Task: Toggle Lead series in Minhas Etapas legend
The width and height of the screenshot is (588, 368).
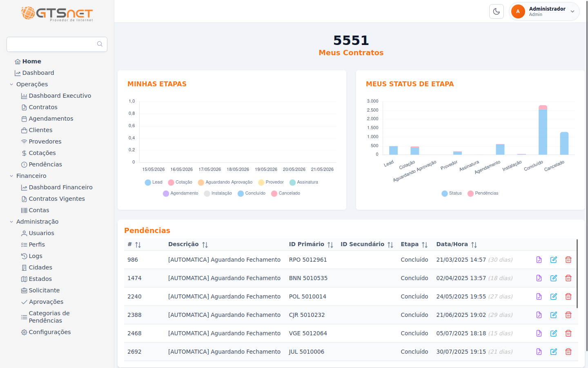Action: tap(154, 182)
